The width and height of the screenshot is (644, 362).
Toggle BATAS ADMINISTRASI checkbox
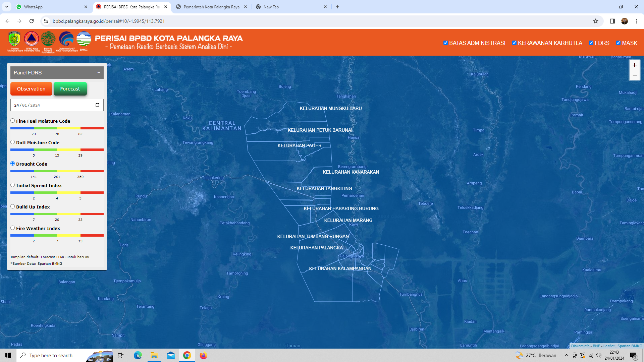445,43
